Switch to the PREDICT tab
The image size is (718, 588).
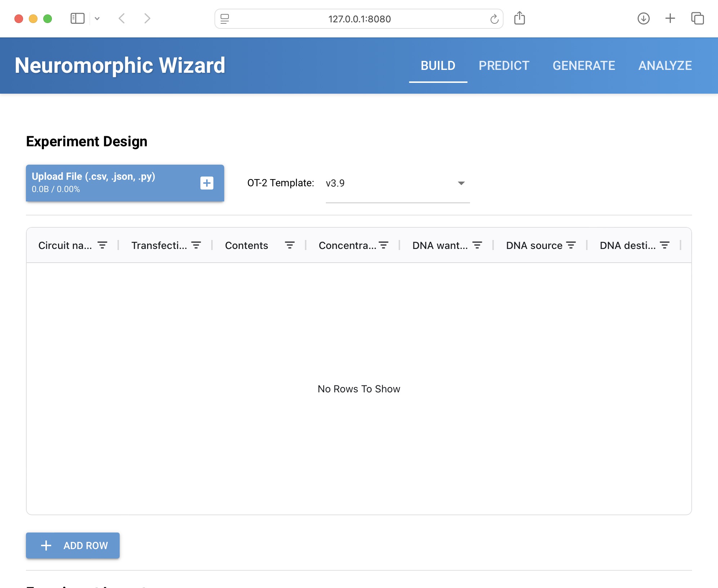point(504,66)
